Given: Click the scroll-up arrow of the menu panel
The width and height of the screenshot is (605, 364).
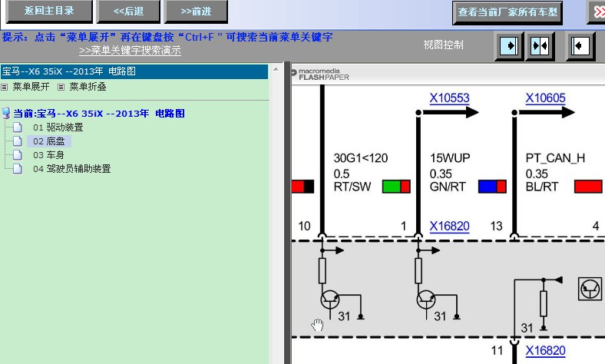Looking at the screenshot, I should click(276, 69).
